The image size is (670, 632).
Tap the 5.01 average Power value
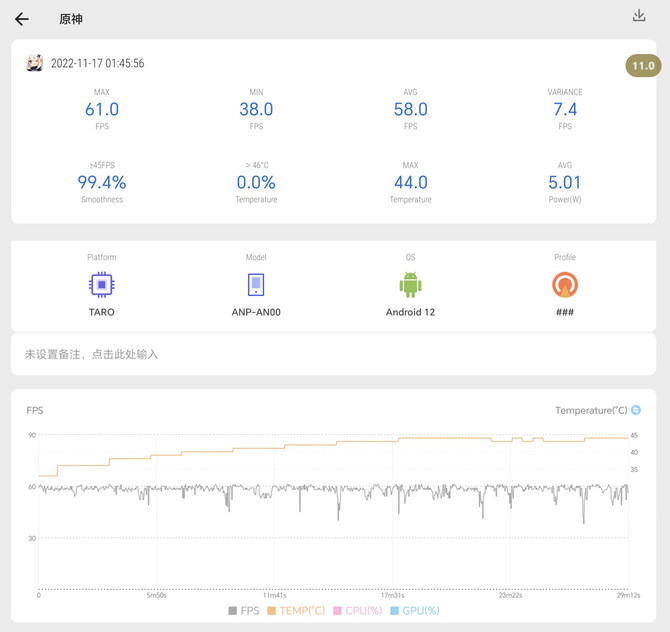pyautogui.click(x=565, y=182)
